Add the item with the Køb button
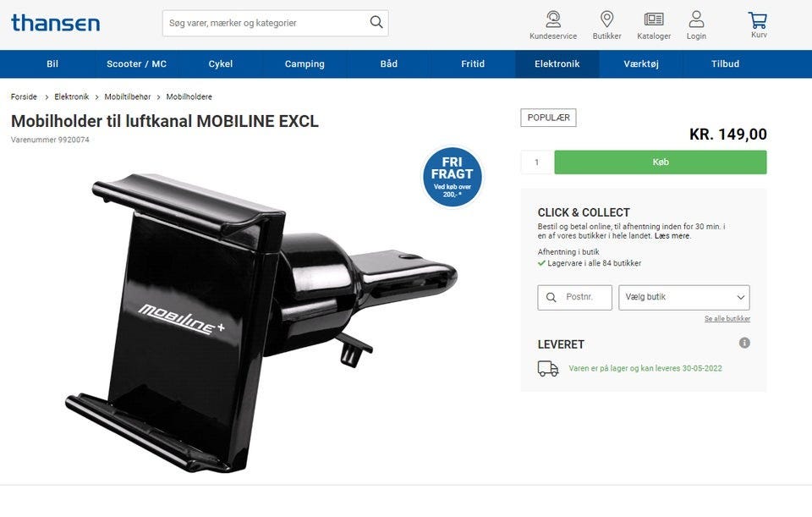Viewport: 812px width, 517px height. point(661,162)
